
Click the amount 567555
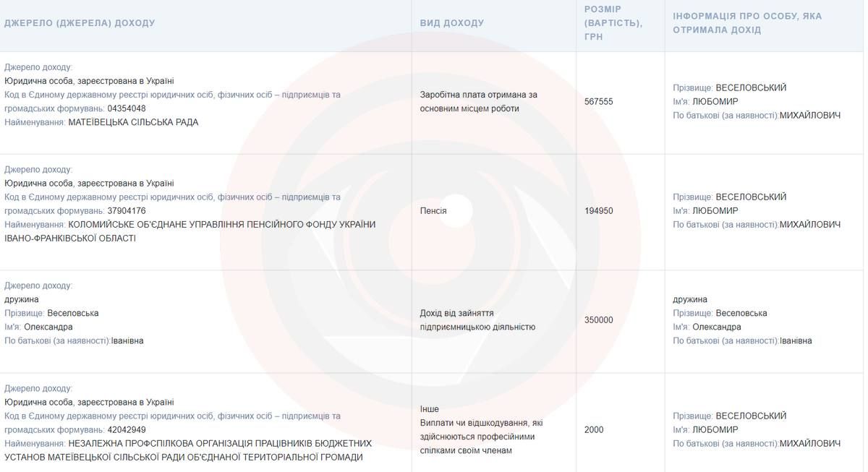(598, 102)
